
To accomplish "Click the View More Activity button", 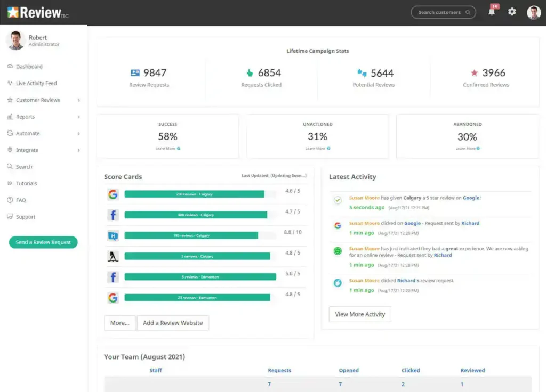I will [360, 314].
